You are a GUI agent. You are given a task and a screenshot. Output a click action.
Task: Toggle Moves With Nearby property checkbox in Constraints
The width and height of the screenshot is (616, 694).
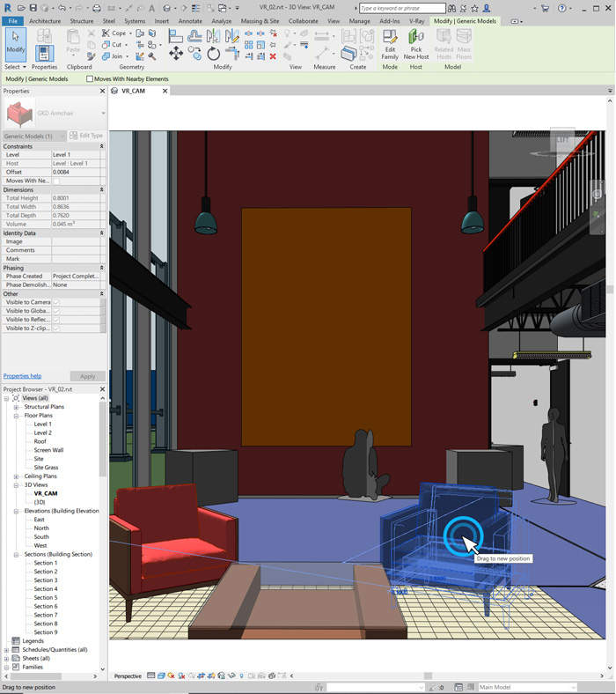[x=56, y=181]
